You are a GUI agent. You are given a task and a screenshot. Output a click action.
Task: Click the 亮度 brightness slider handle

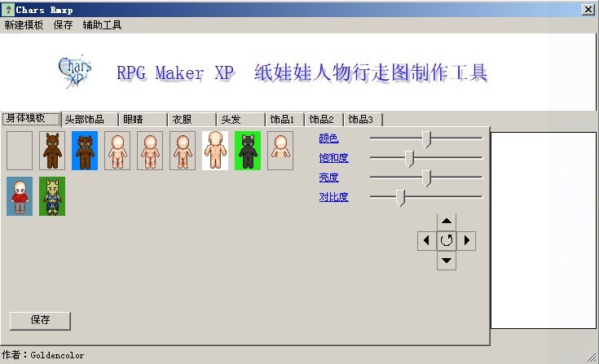click(427, 178)
